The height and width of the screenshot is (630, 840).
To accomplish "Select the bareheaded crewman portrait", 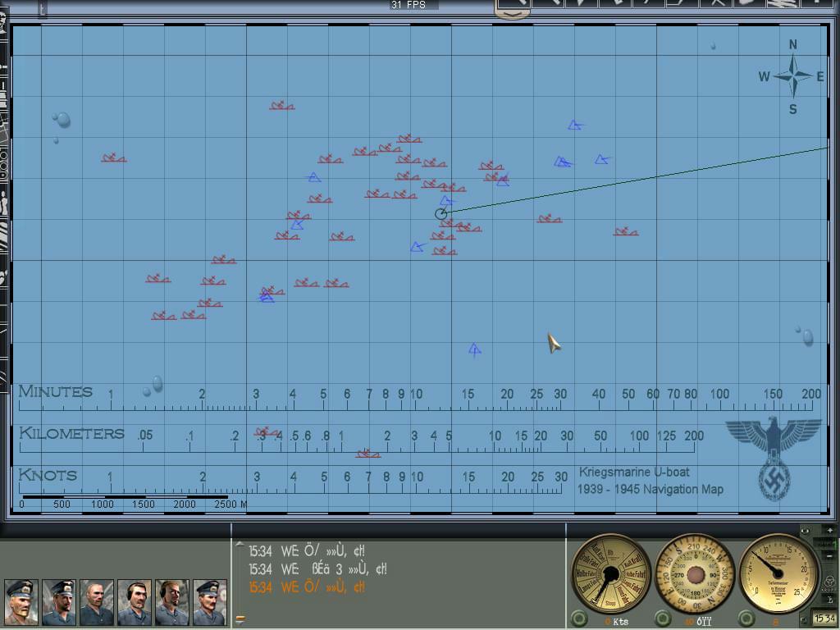I will point(97,602).
